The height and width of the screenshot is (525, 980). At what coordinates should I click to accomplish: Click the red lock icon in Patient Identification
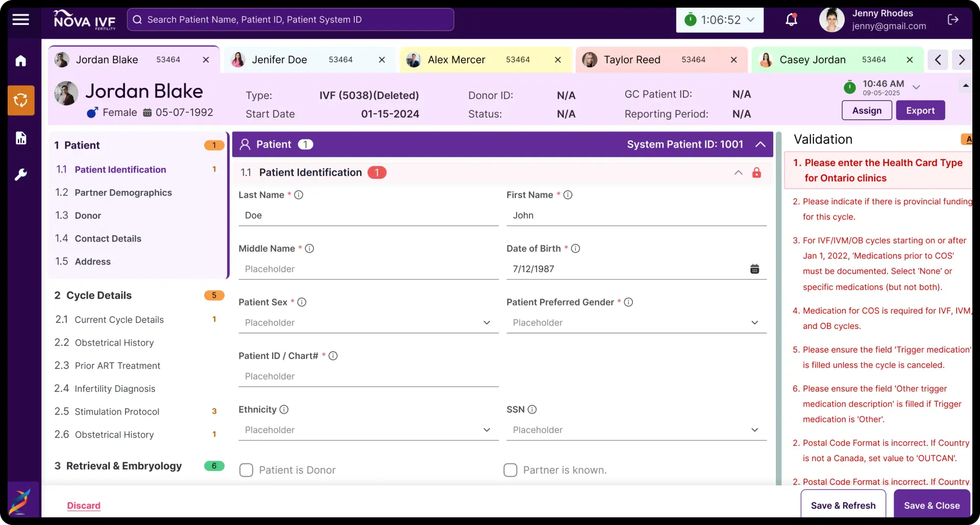point(756,173)
